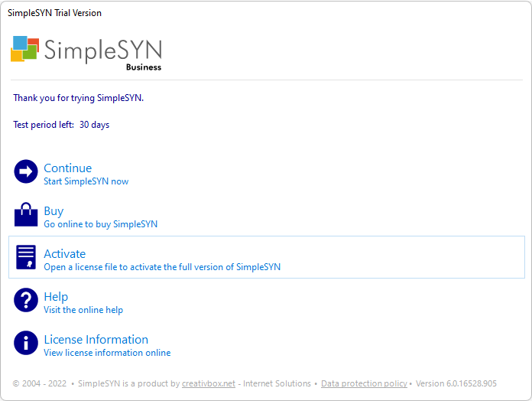Select the Continue heading
This screenshot has width=532, height=401.
(x=68, y=168)
